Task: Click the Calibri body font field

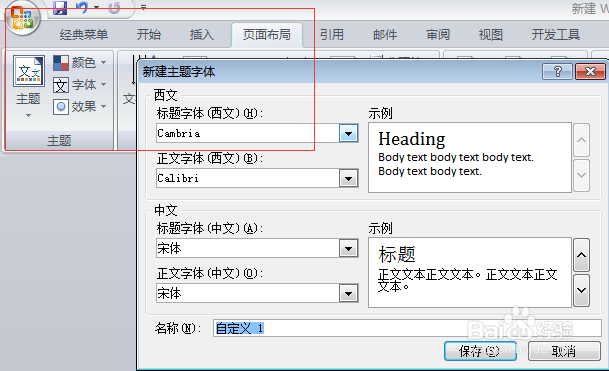Action: click(x=247, y=178)
